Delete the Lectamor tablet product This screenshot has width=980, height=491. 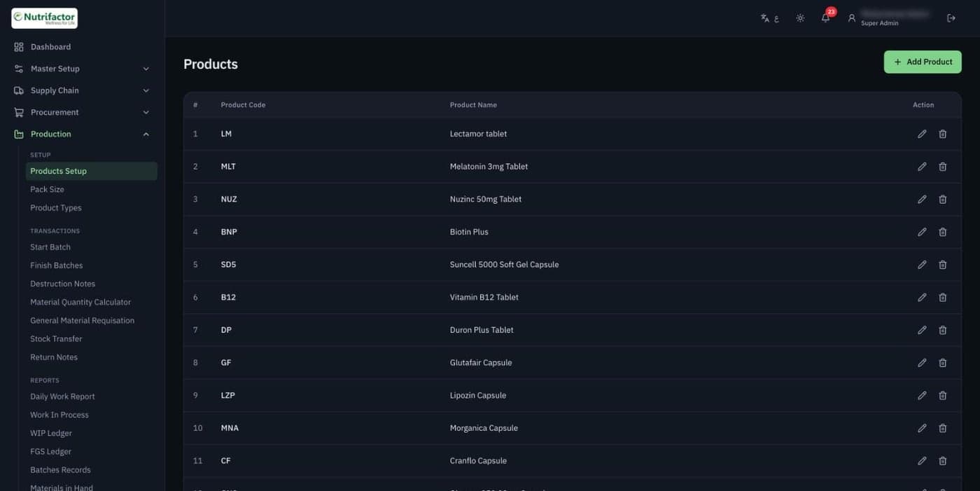[943, 134]
